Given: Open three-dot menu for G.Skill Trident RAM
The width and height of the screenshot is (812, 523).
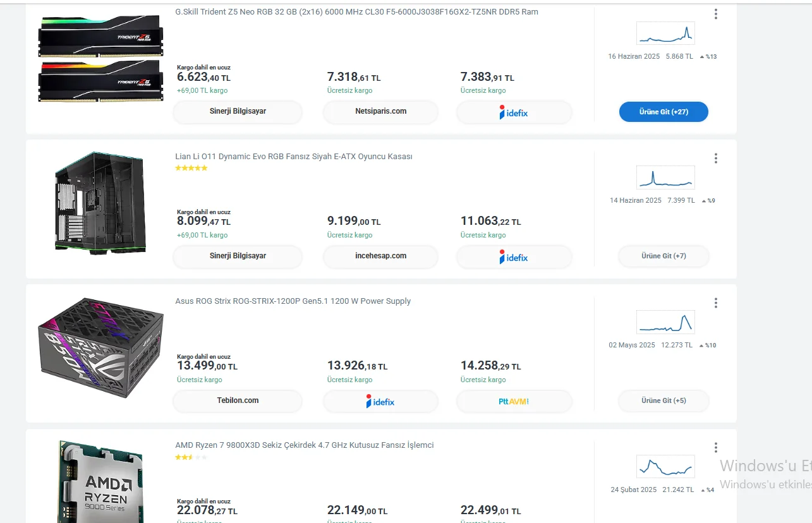Looking at the screenshot, I should click(715, 14).
